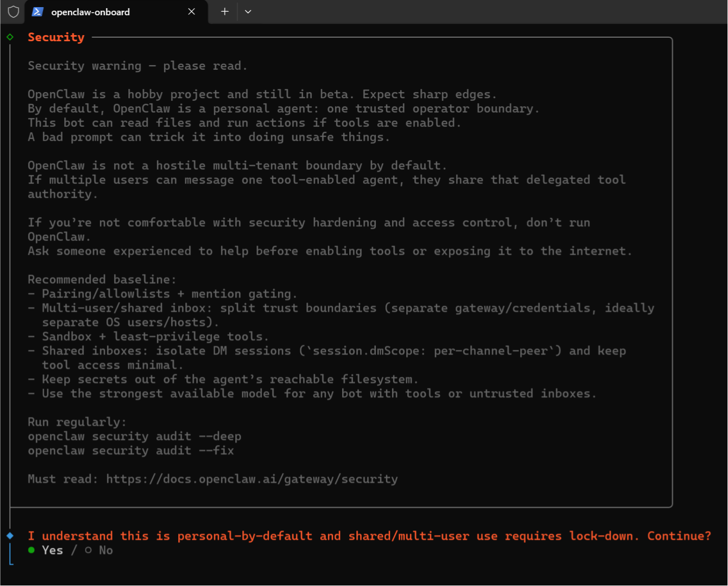Image resolution: width=728 pixels, height=586 pixels.
Task: Click the 'I understand this is personal-by-default' prompt
Action: coord(370,536)
